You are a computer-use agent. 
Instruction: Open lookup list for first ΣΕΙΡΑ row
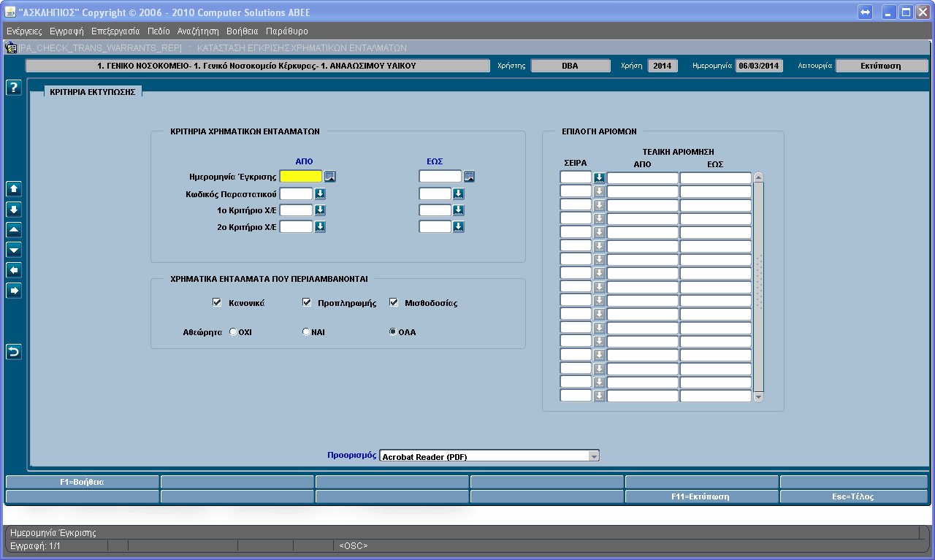coord(599,177)
